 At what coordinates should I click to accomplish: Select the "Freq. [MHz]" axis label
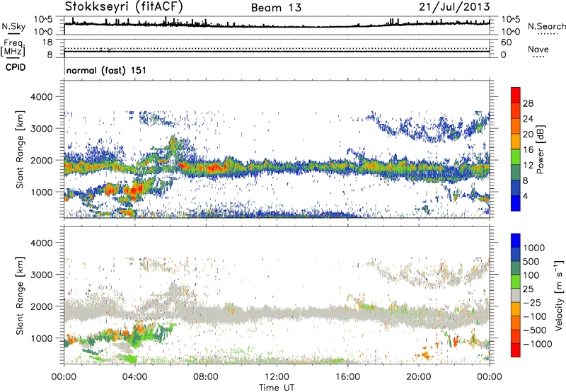point(13,48)
